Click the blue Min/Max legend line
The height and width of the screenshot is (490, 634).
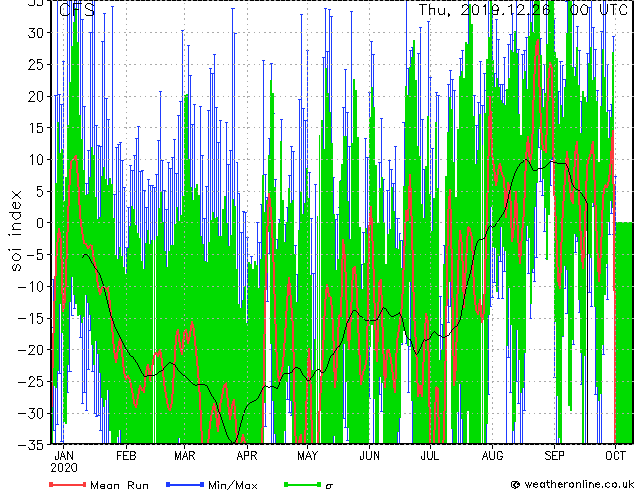tap(185, 484)
